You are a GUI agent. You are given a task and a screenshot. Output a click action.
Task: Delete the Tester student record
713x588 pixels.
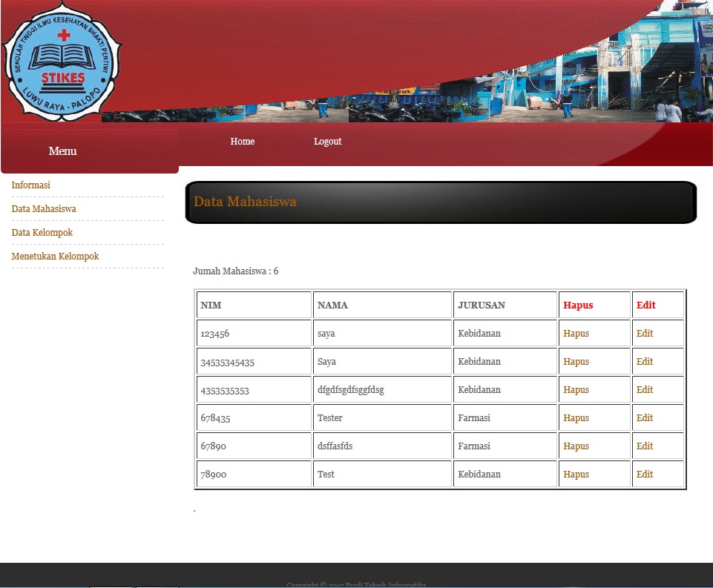(576, 418)
